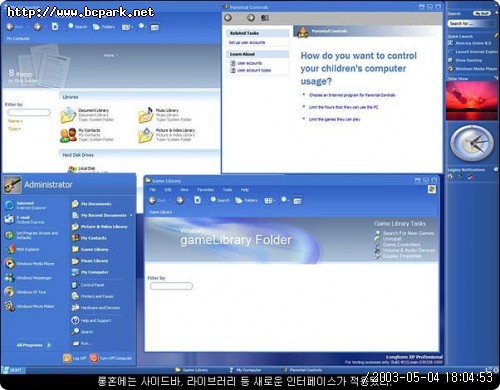Viewport: 500px width, 390px height.
Task: Switch to Parental Controls taskbar button
Action: (x=302, y=370)
